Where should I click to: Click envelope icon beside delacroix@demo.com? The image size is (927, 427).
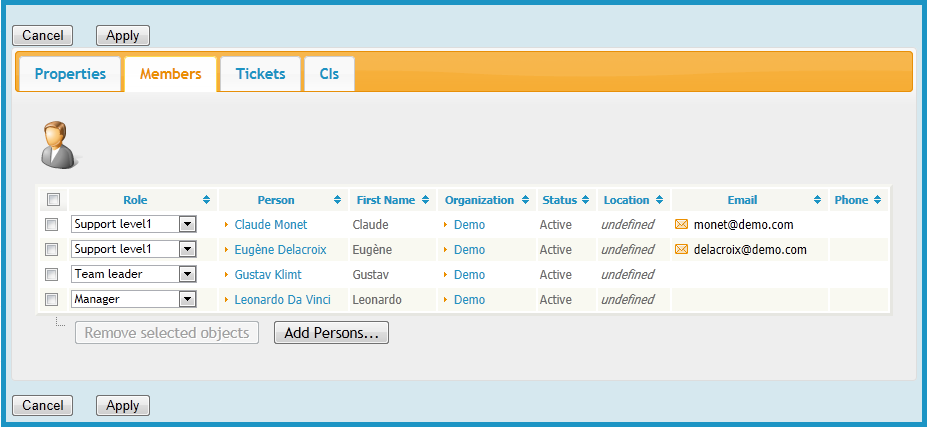pos(682,250)
